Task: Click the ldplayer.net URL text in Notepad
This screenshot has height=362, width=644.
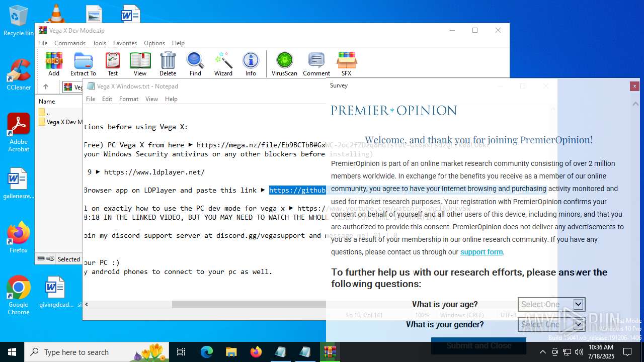Action: pos(154,172)
